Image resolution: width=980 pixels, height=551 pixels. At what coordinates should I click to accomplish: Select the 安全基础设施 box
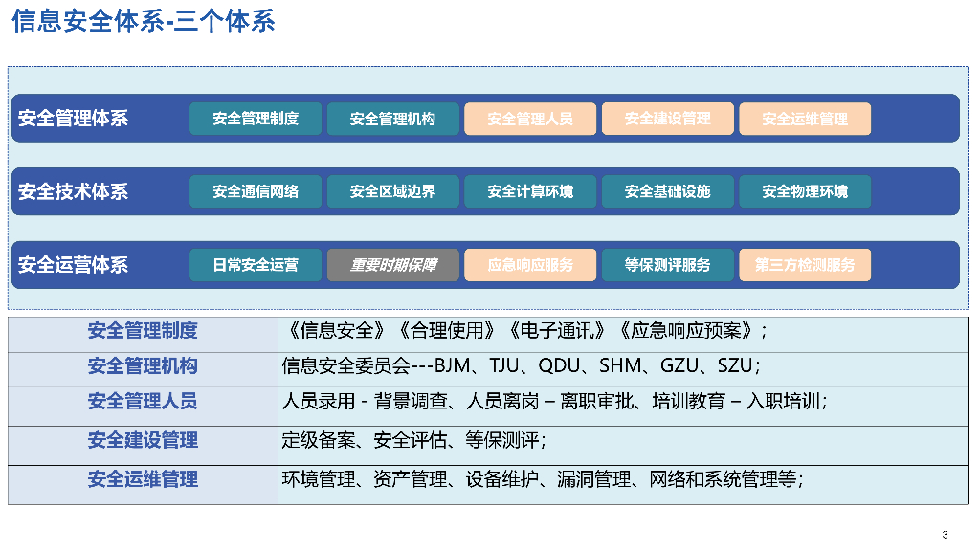click(x=667, y=191)
